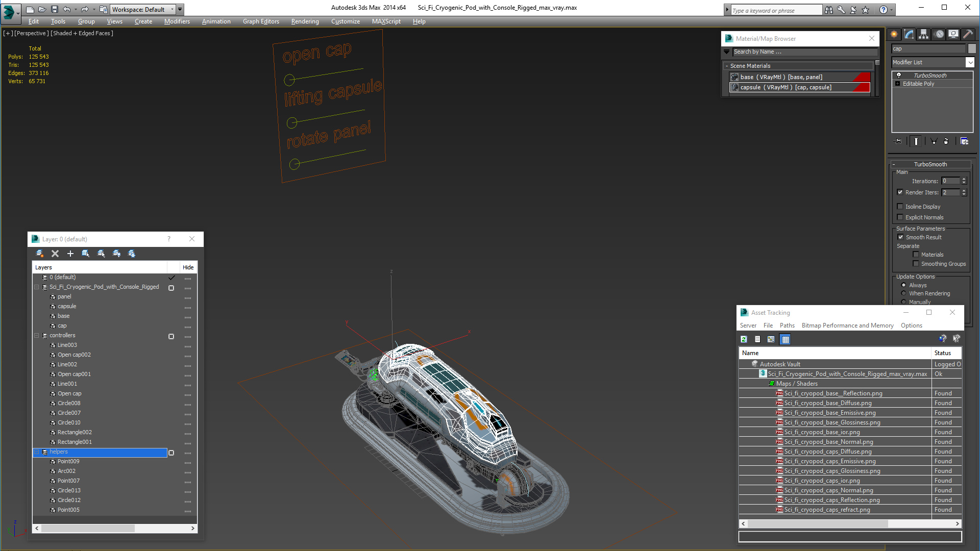Open Material/Map Browser options arrow
This screenshot has width=980, height=551.
(727, 52)
